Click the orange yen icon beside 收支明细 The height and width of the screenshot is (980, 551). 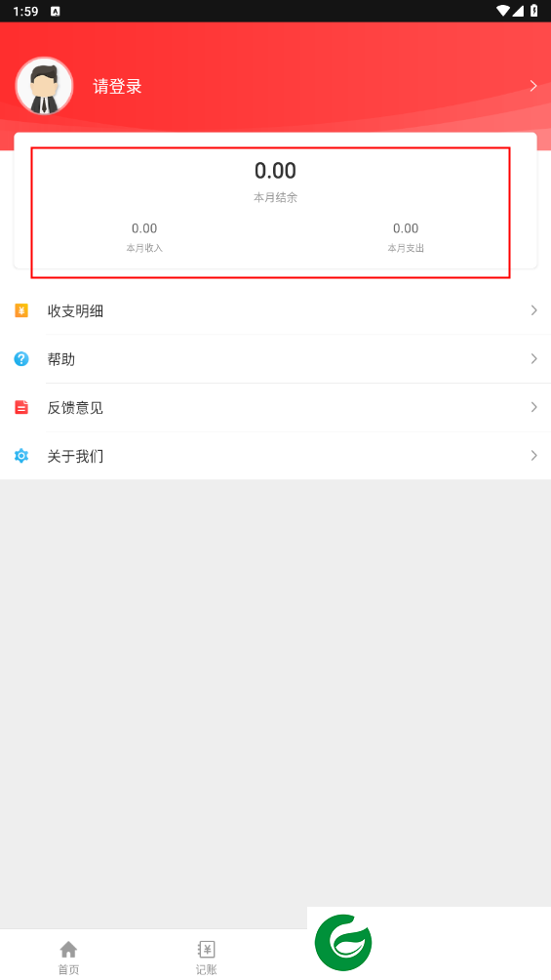point(21,310)
